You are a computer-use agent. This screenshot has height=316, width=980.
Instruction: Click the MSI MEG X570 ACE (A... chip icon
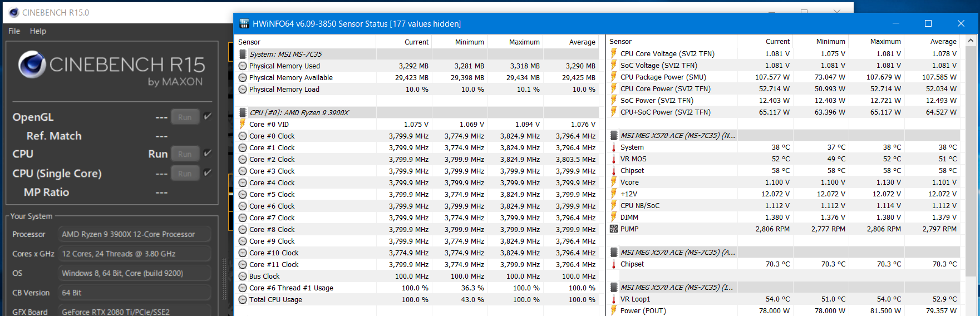click(614, 252)
